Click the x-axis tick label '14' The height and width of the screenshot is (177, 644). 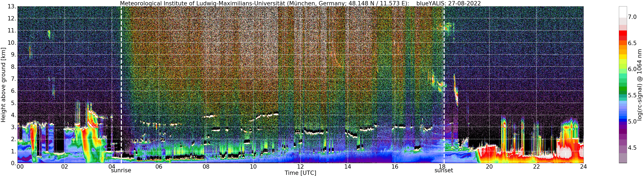(x=347, y=167)
